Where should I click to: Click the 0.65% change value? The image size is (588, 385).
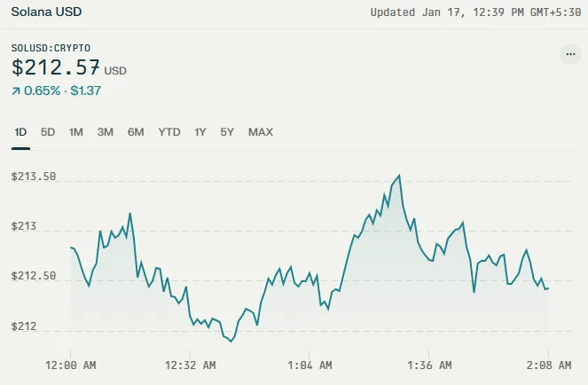tap(42, 90)
